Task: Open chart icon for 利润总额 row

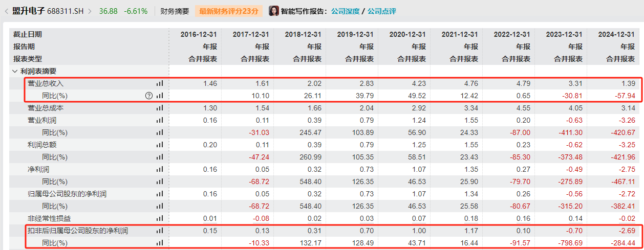Action: tap(160, 145)
